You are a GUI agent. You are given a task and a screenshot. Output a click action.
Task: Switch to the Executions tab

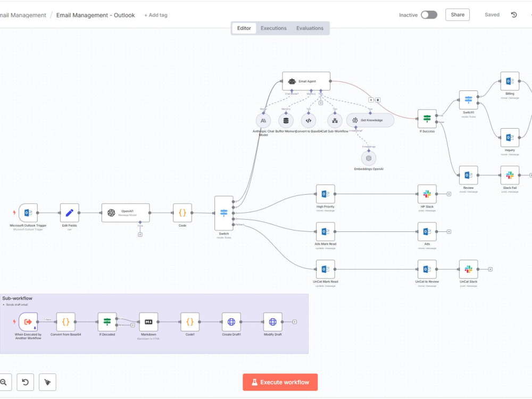273,28
